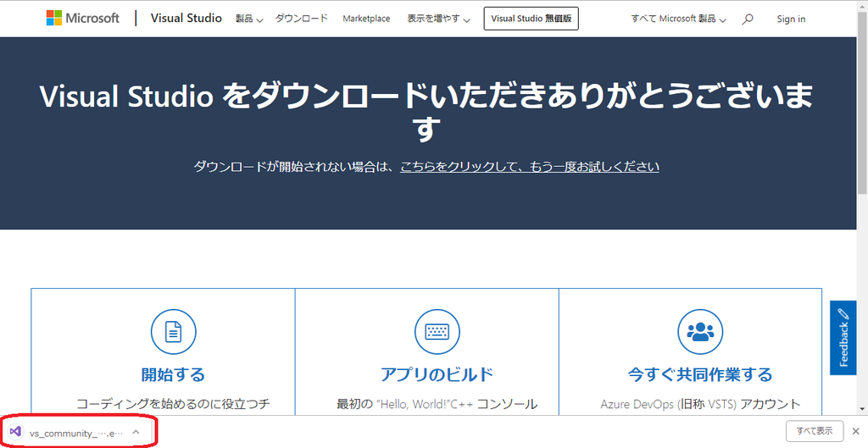This screenshot has width=868, height=448.
Task: Click the scrollbar up arrow
Action: 862,5
